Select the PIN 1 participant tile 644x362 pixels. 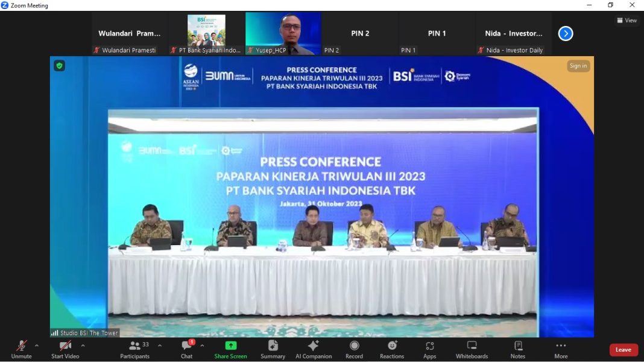(437, 34)
